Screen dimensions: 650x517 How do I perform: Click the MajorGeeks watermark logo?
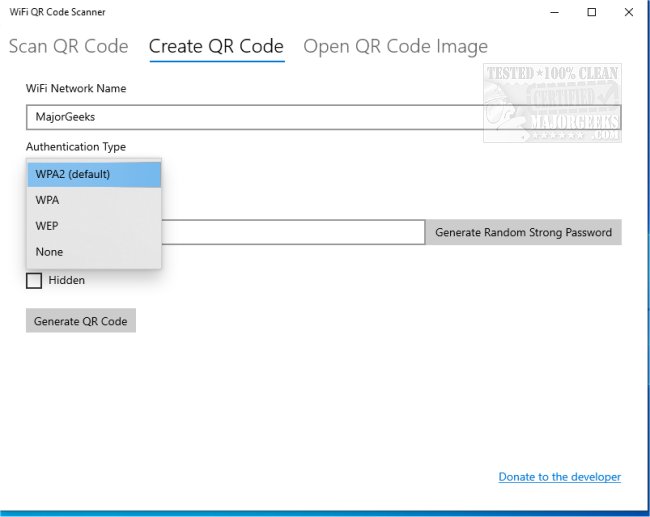[552, 102]
